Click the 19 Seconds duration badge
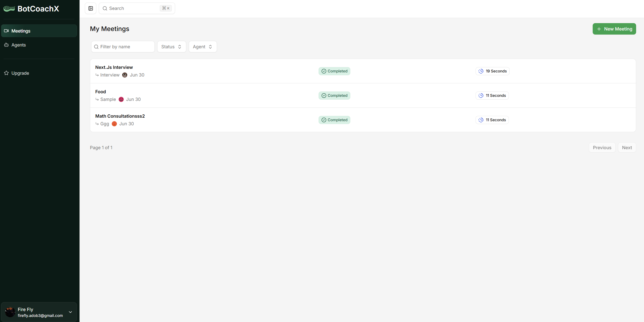This screenshot has height=322, width=644. click(492, 71)
